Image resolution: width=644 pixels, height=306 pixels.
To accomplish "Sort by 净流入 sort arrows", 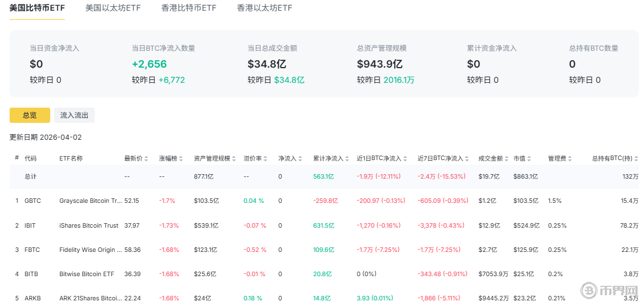I will point(300,159).
